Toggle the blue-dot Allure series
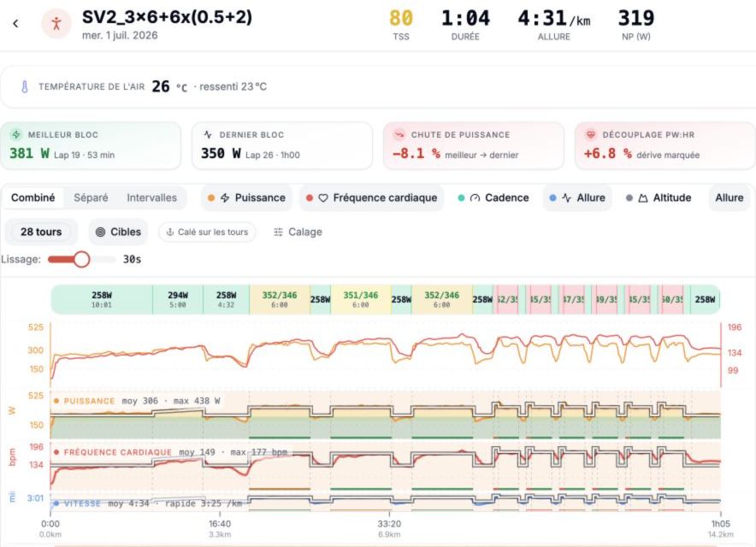Viewport: 756px width, 547px height. [577, 197]
